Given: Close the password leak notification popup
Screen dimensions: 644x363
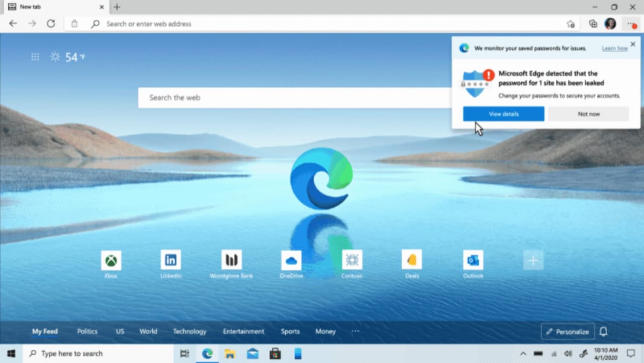Looking at the screenshot, I should 633,44.
